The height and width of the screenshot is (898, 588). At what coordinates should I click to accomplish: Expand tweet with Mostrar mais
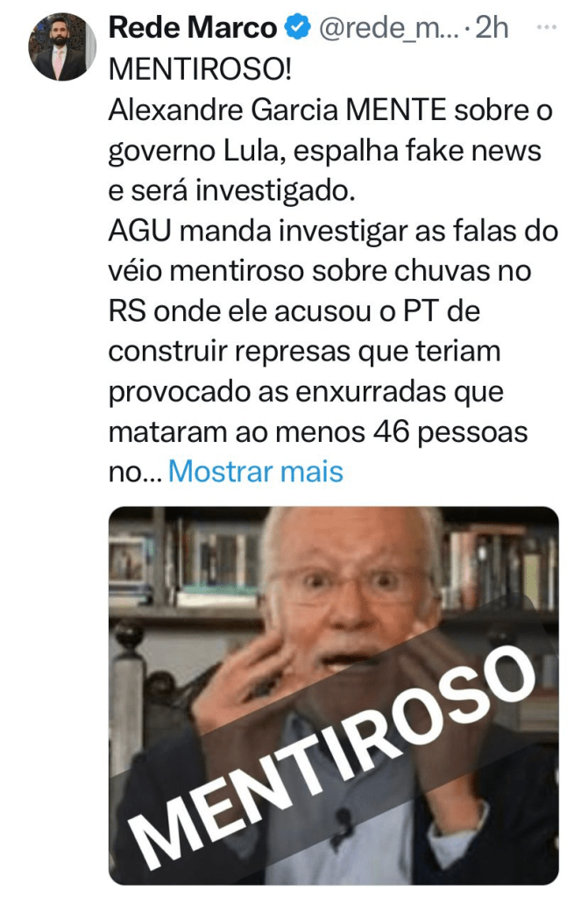[255, 471]
